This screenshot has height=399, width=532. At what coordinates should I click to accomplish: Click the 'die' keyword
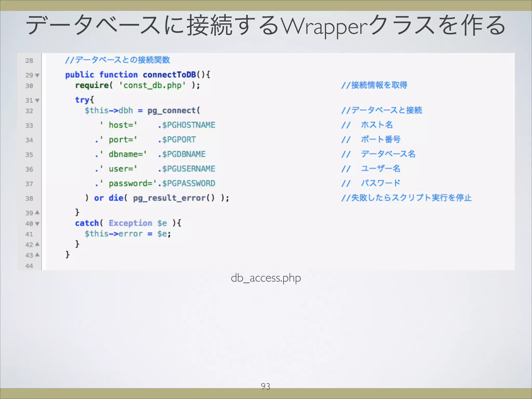pos(116,198)
